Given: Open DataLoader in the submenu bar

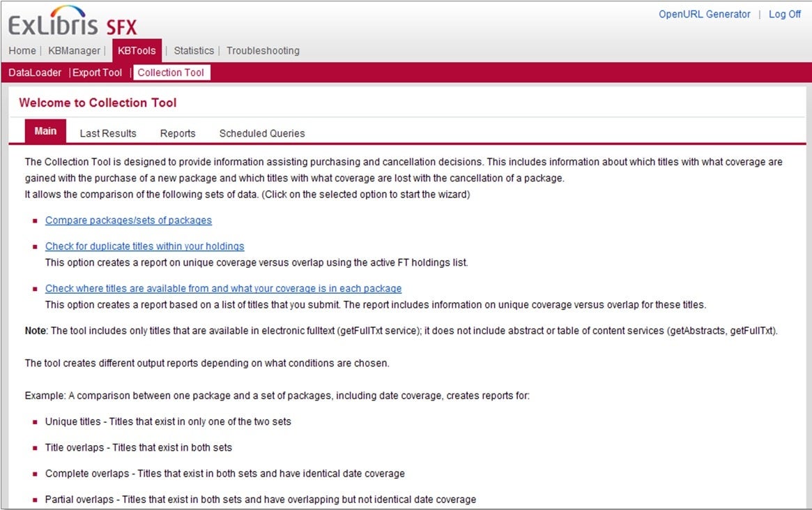Looking at the screenshot, I should [35, 73].
